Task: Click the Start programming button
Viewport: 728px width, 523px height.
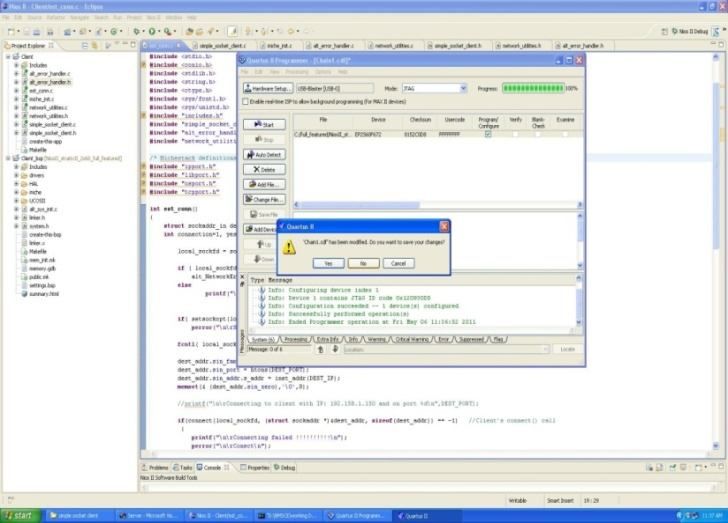Action: [x=264, y=124]
